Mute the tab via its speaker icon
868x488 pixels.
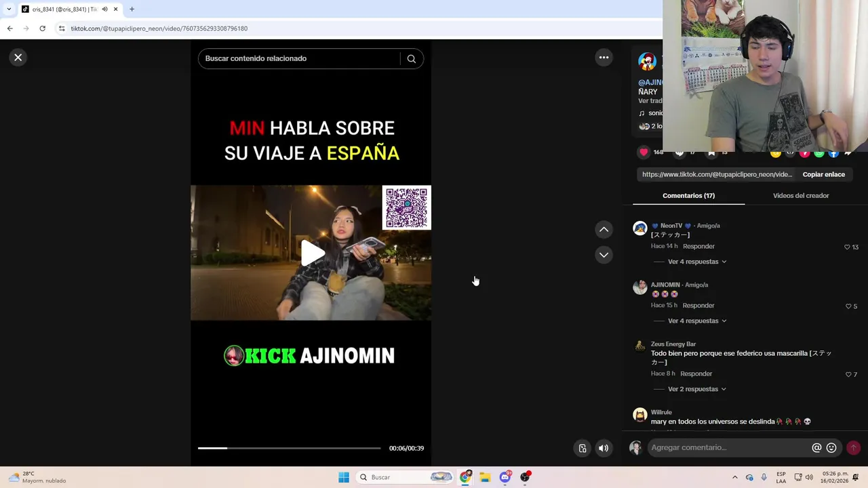point(104,9)
